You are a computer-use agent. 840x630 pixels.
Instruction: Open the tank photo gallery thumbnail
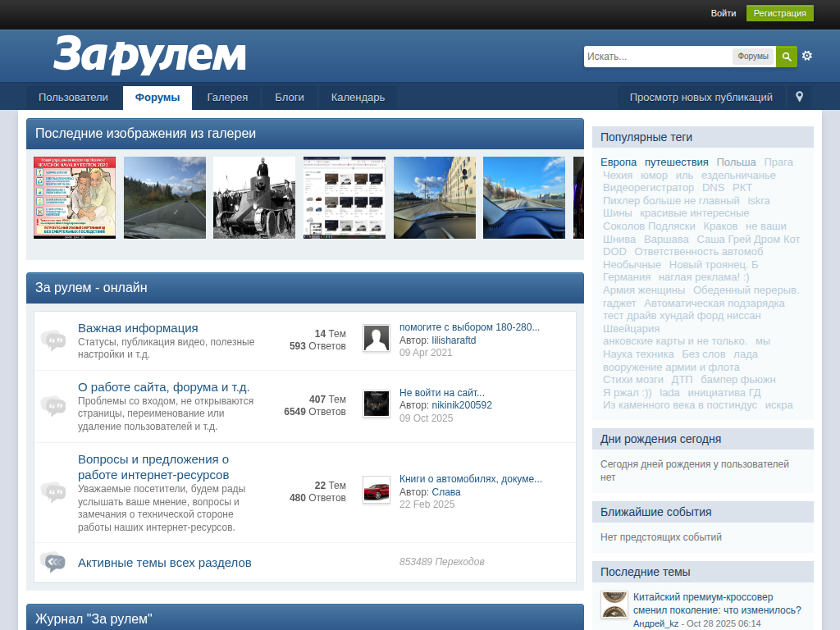point(254,198)
